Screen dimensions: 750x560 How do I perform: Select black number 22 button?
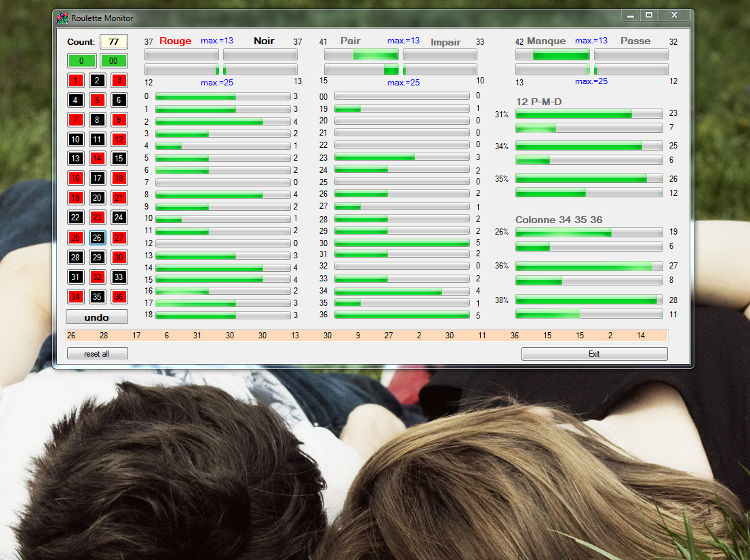pyautogui.click(x=75, y=218)
